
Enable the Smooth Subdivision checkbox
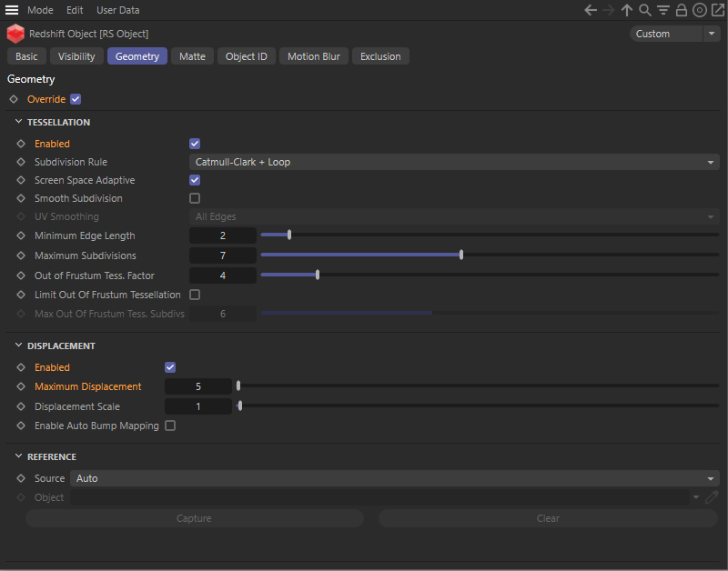195,198
